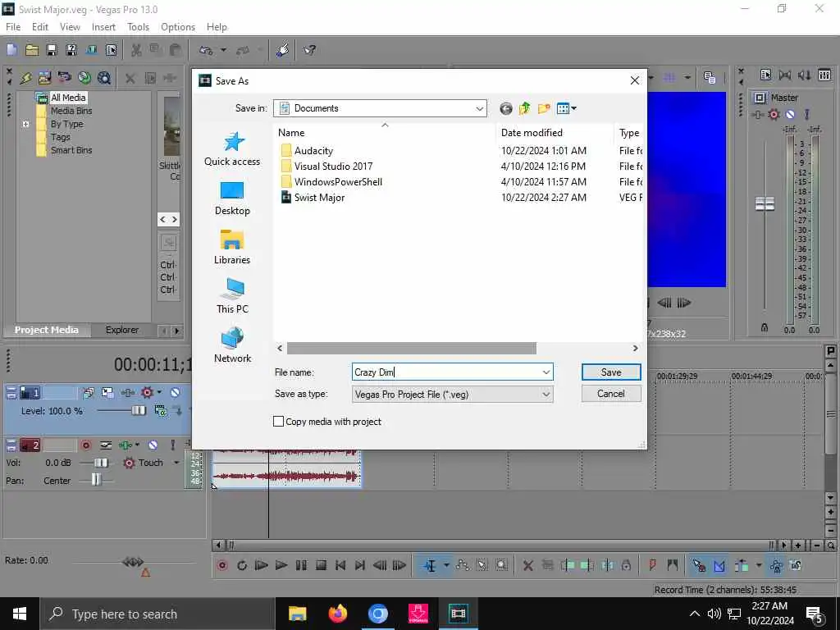Screen dimensions: 840x630
Task: Click the Record button in transport bar
Action: pos(222,566)
